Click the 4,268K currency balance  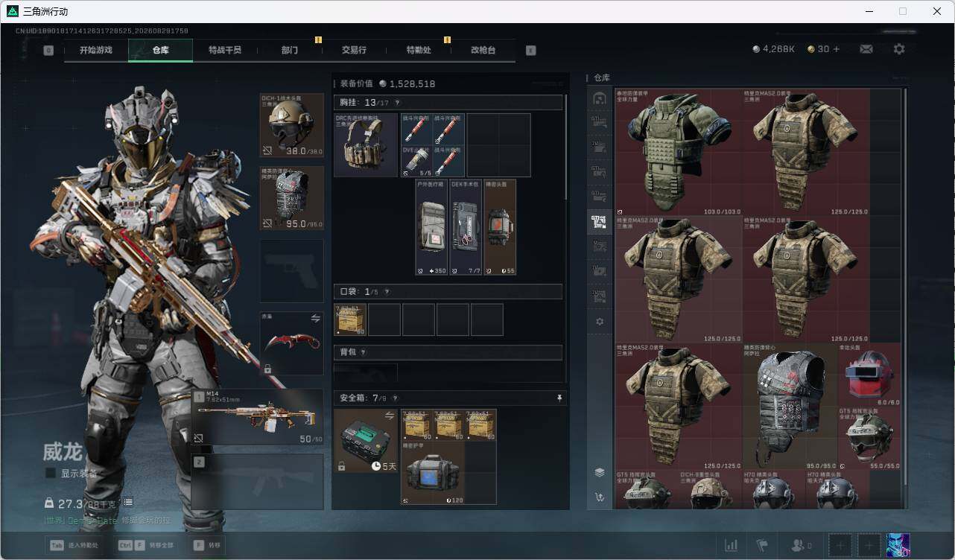pyautogui.click(x=774, y=49)
